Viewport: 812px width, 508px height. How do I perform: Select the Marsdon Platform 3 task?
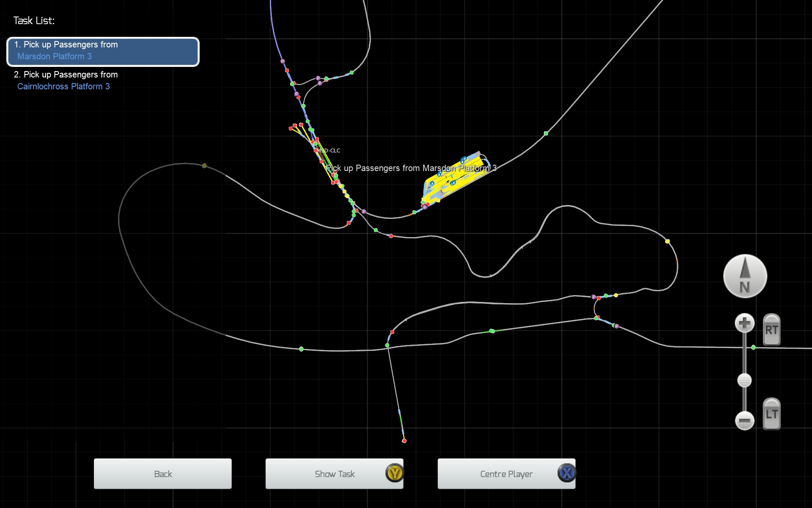(103, 51)
